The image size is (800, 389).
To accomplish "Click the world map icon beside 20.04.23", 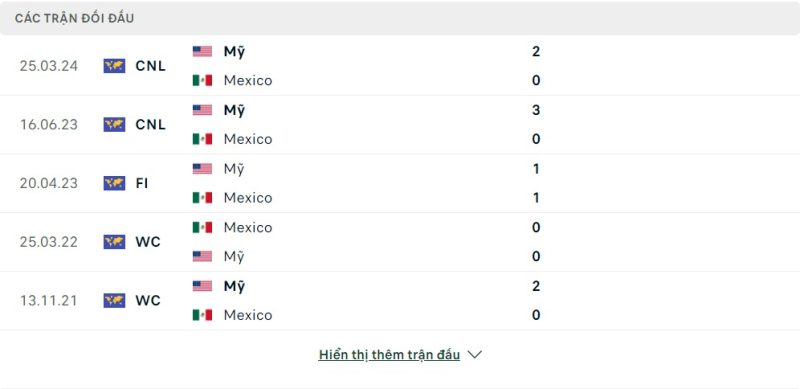I will [x=114, y=183].
